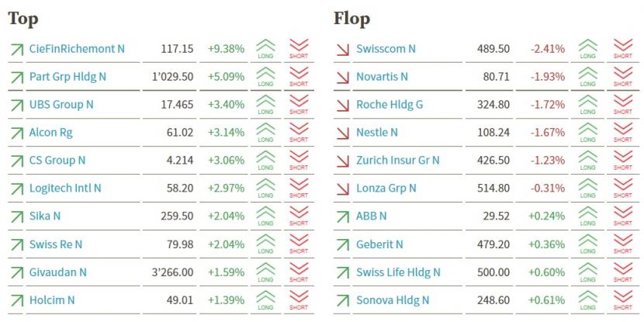Click green up arrow beside Alcon Rg
This screenshot has height=322, width=644.
coord(17,133)
